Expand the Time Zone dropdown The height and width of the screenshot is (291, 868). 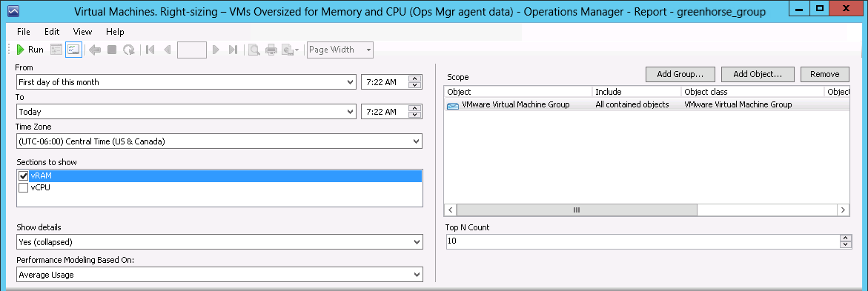tap(219, 141)
